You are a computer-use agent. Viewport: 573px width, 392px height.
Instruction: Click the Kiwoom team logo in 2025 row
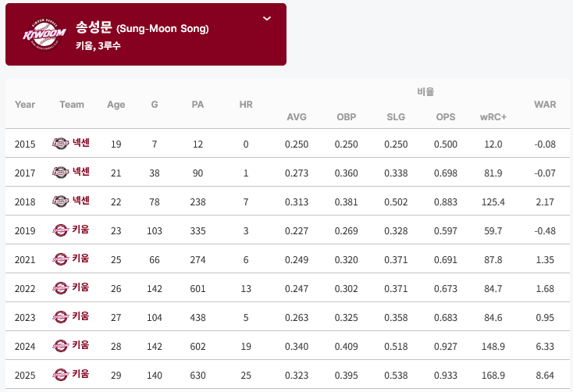click(x=60, y=375)
